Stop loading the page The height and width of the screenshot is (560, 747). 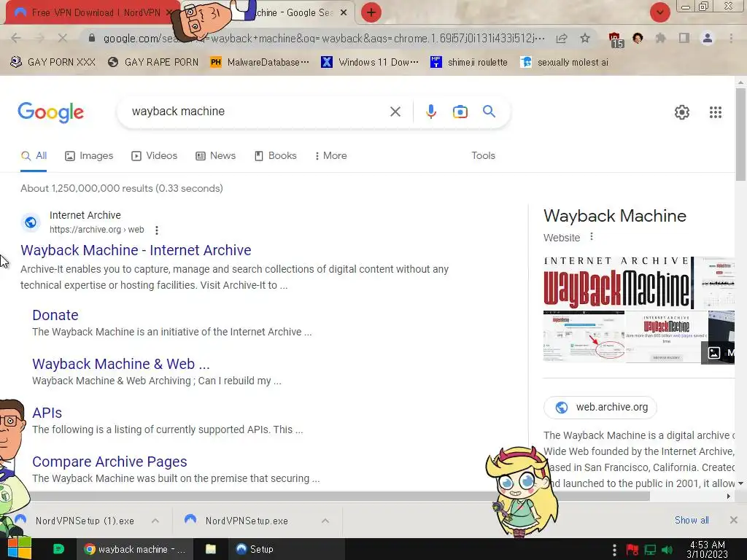tap(62, 38)
